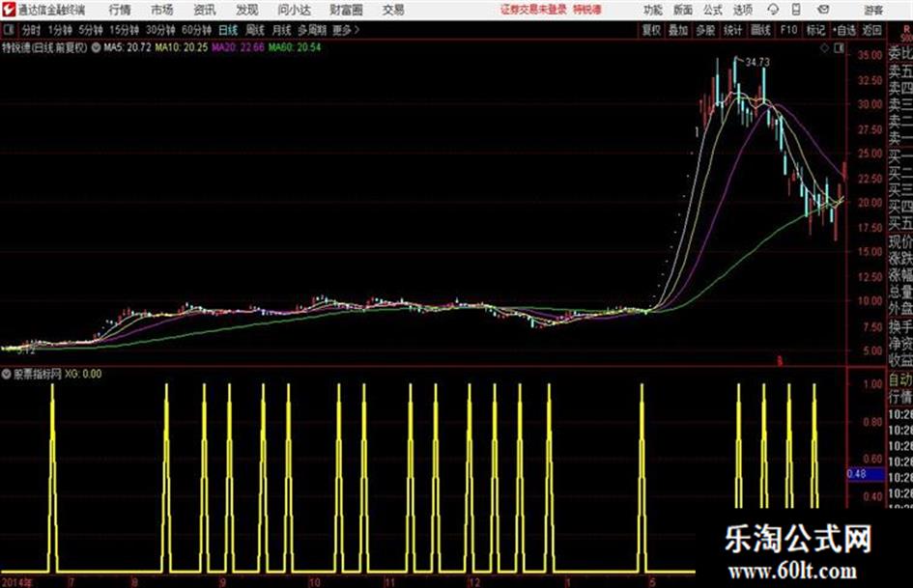Screen dimensions: 913x588
Task: Click the 通达信 red logo icon
Action: 9,10
